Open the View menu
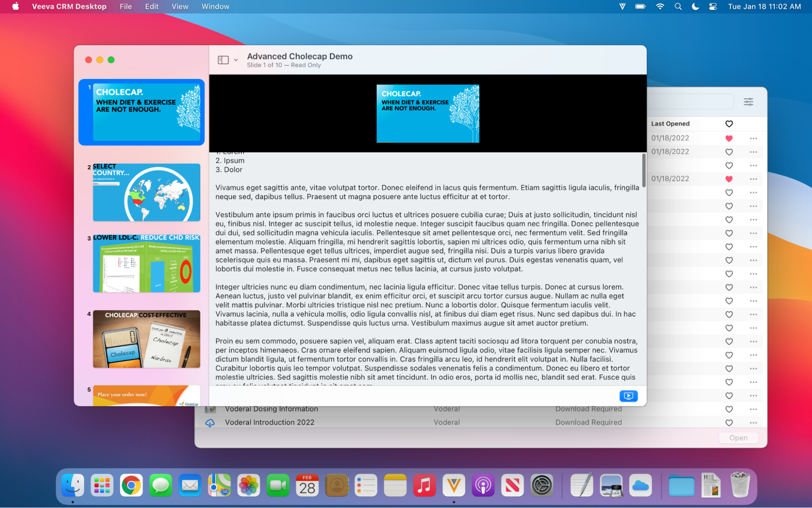This screenshot has width=812, height=508. tap(180, 7)
